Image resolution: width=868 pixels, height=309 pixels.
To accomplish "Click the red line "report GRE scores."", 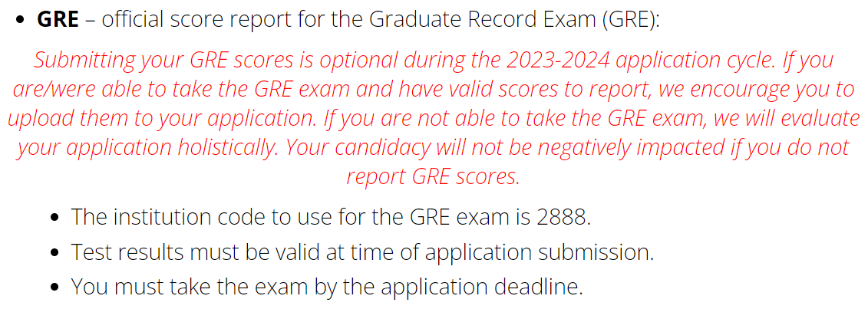I will click(x=434, y=177).
